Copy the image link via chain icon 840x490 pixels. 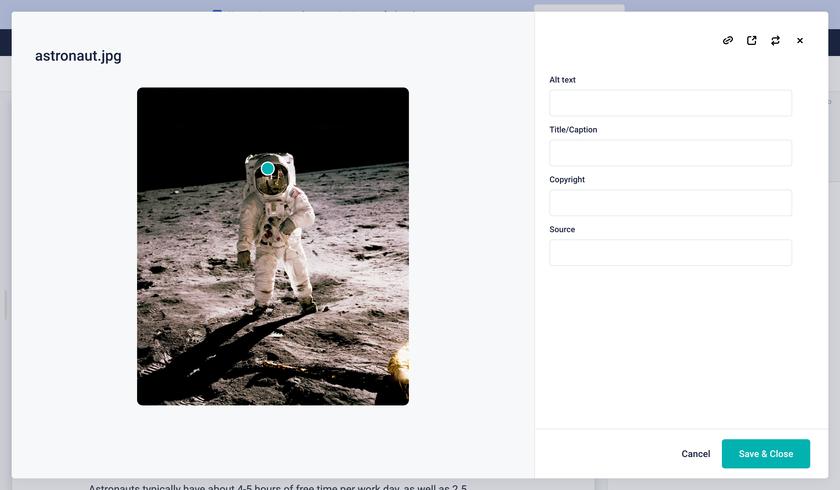pyautogui.click(x=728, y=40)
